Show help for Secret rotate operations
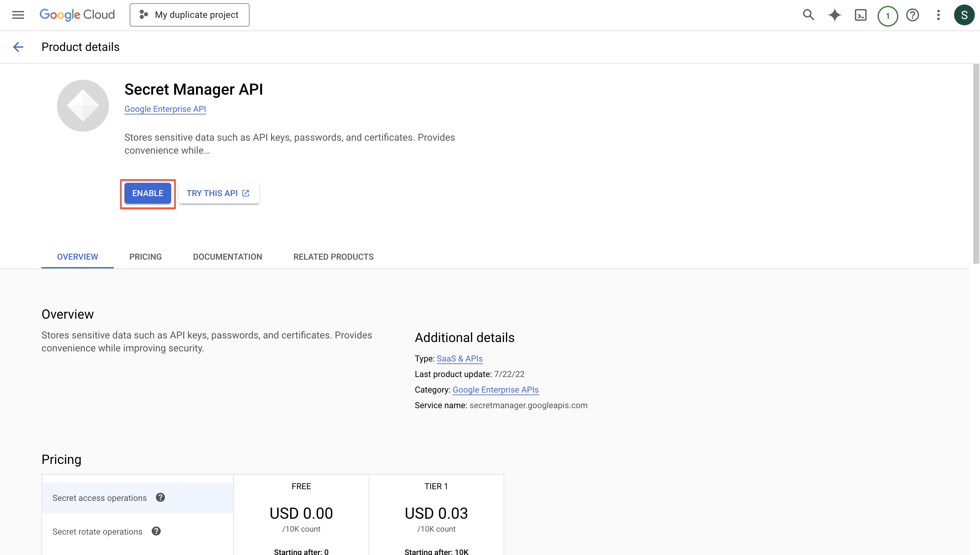This screenshot has width=980, height=555. click(156, 531)
